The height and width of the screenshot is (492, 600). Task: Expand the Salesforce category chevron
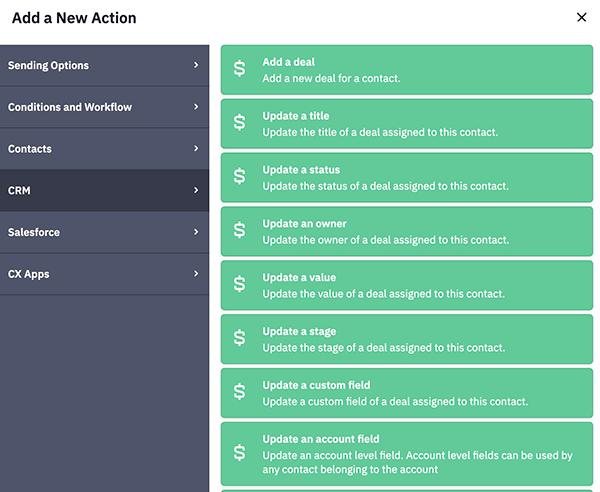(x=196, y=232)
